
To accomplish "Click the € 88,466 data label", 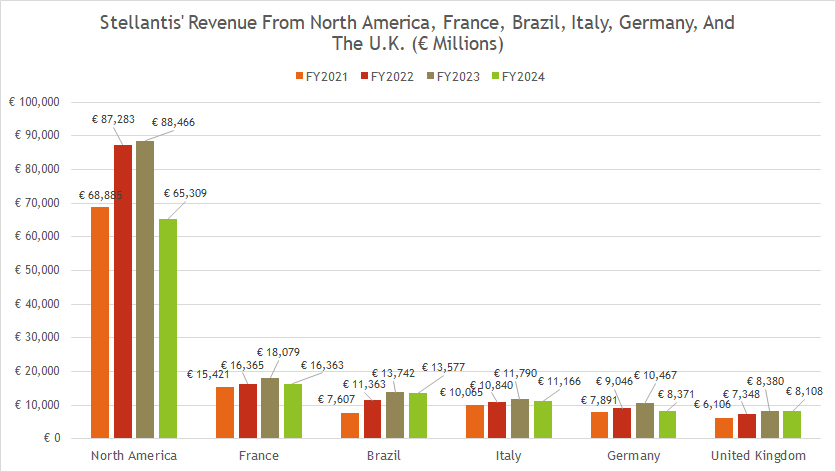I will (x=173, y=123).
